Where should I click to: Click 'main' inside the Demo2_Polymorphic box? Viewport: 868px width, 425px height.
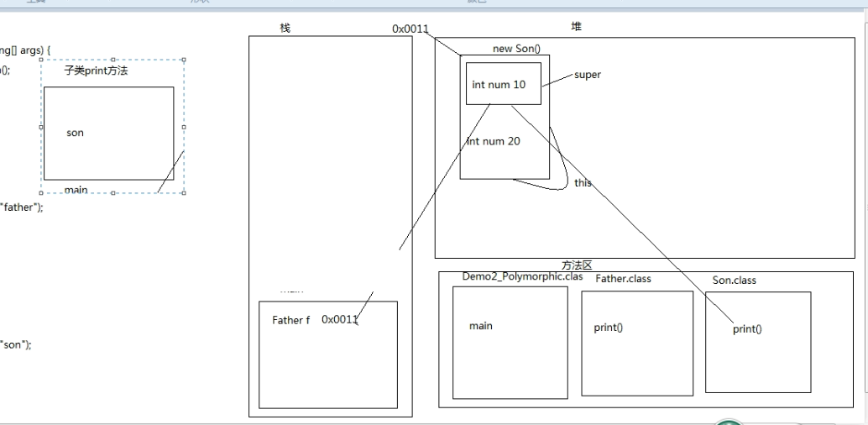point(481,326)
